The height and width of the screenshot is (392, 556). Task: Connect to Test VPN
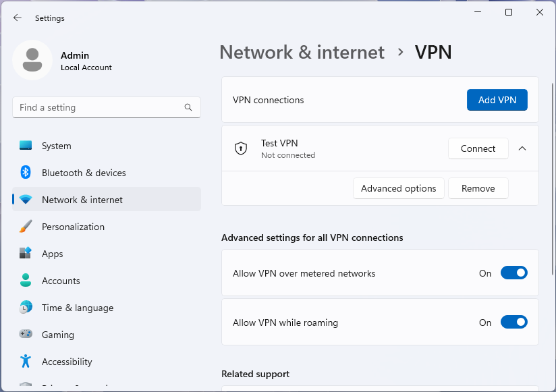point(478,148)
